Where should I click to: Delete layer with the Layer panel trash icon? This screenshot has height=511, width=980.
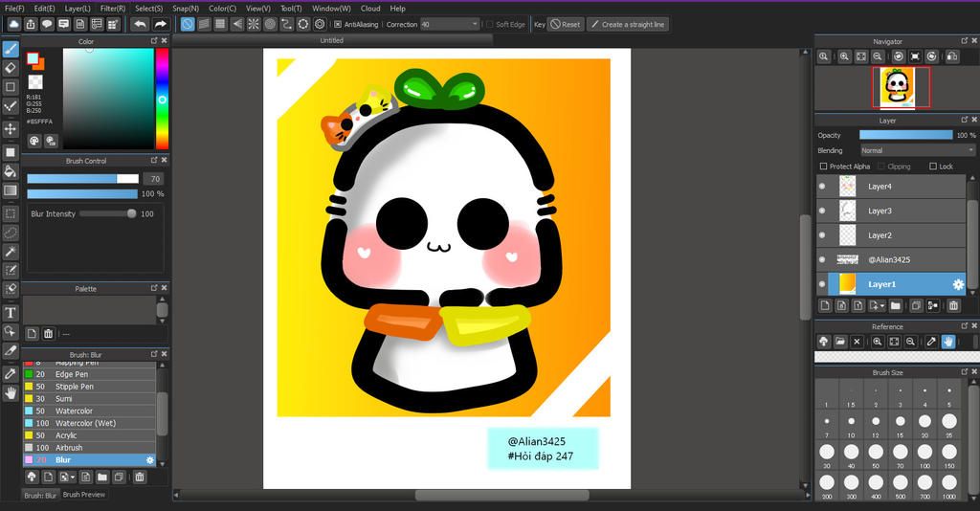pos(953,305)
